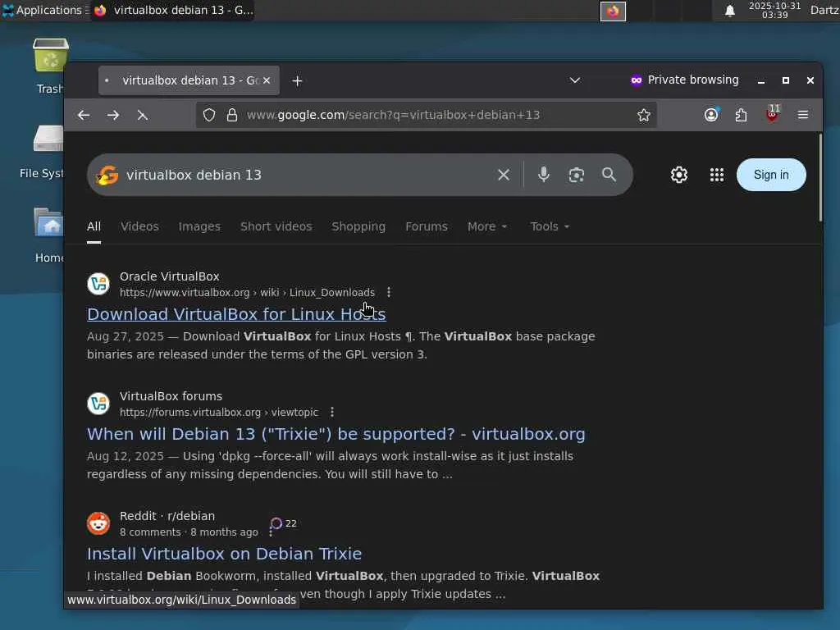The height and width of the screenshot is (630, 840).
Task: Open Download VirtualBox for Linux Hosts link
Action: click(236, 314)
